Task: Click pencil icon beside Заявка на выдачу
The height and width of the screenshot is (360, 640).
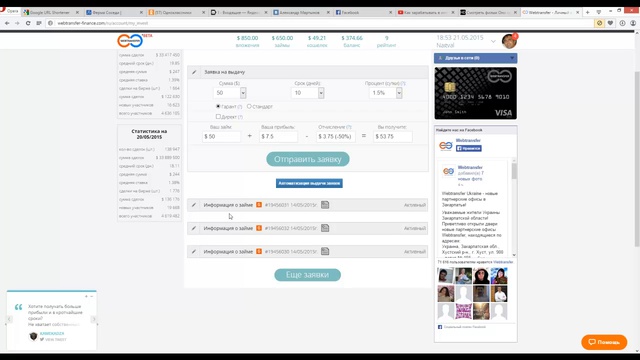Action: click(194, 72)
